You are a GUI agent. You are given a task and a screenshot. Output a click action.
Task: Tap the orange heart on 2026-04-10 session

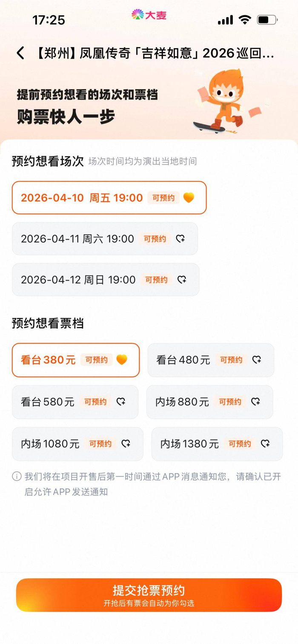189,198
